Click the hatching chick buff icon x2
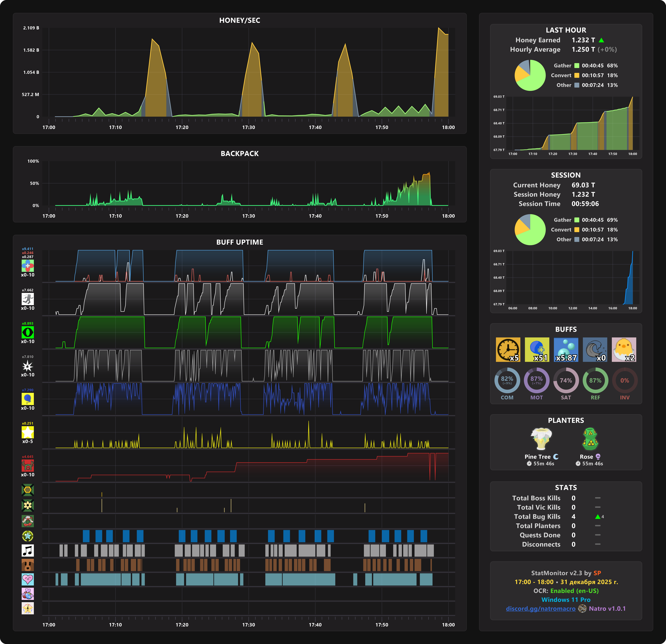Screen dimensions: 666x644 click(x=624, y=349)
